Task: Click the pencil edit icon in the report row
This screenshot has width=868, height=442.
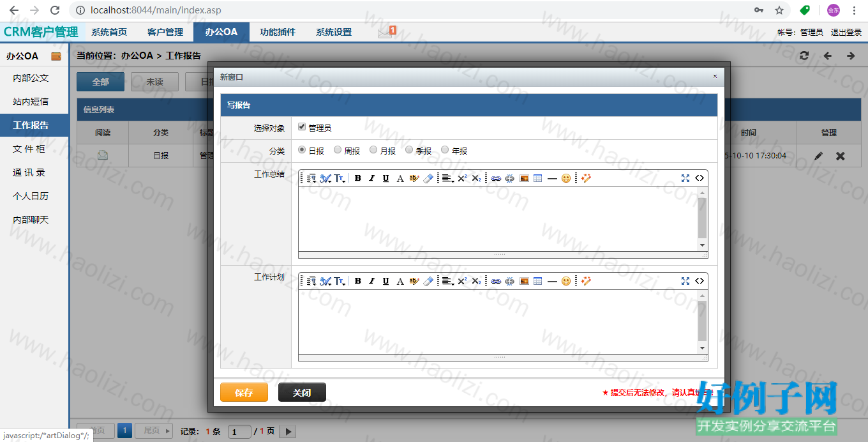Action: coord(819,156)
